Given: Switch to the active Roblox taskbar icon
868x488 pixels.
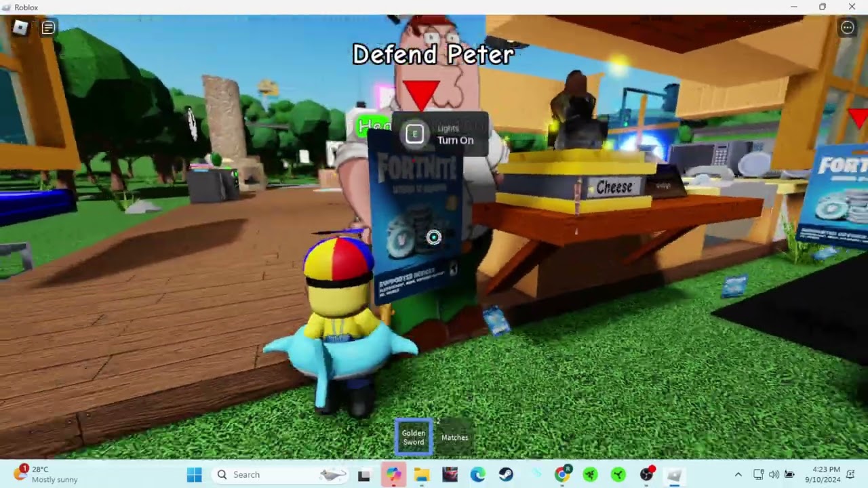Looking at the screenshot, I should (674, 474).
